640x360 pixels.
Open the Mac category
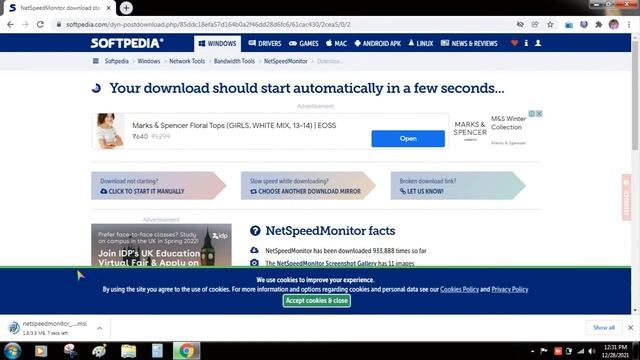(336, 43)
